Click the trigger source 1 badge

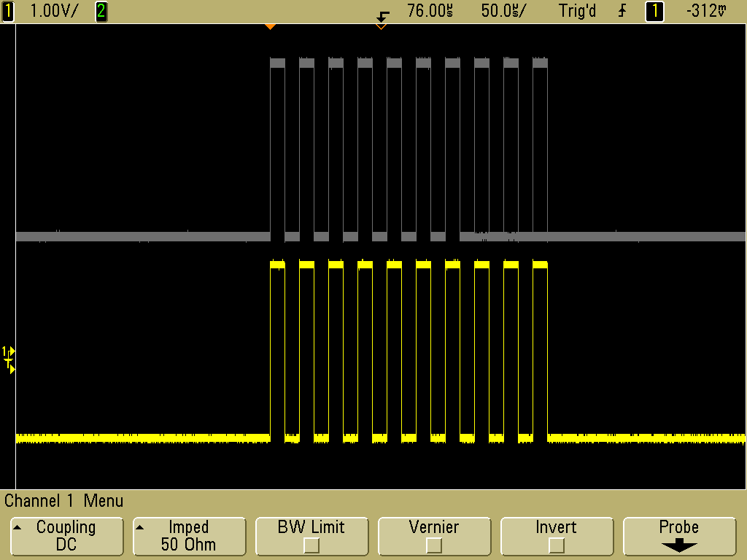tap(654, 11)
